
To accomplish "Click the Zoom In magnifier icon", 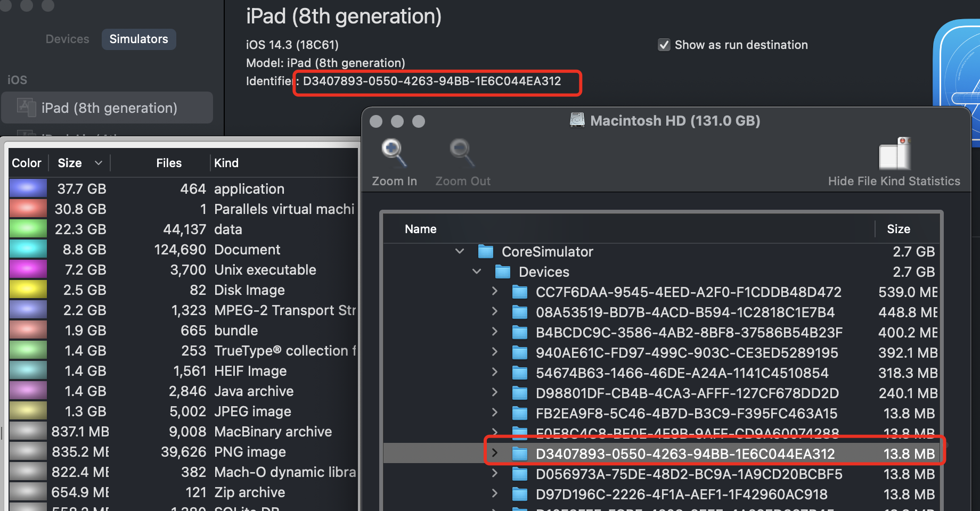I will tap(394, 153).
